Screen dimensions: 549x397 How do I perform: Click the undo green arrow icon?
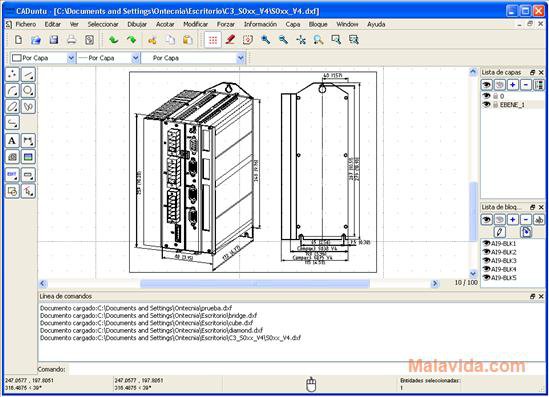pos(113,40)
